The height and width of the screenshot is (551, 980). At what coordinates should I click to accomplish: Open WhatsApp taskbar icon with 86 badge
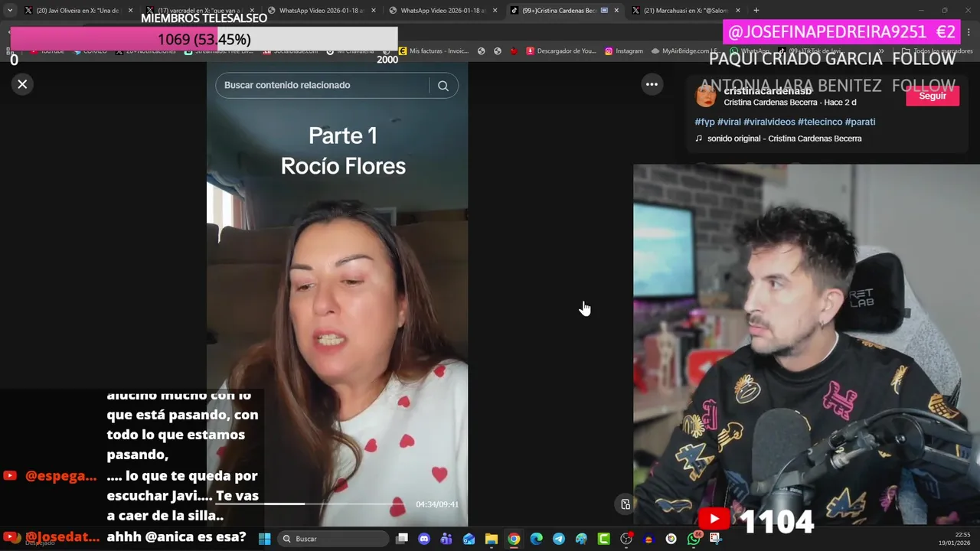[x=694, y=539]
